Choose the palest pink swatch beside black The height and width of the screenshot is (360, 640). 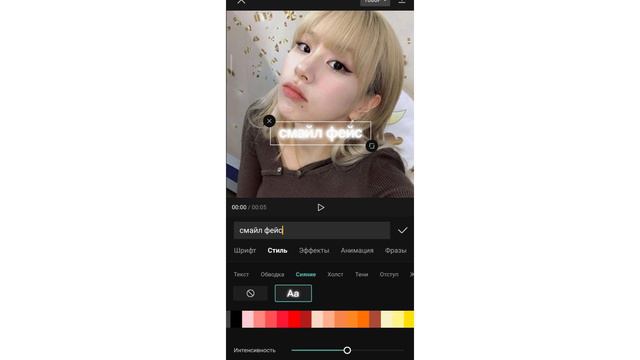point(248,319)
